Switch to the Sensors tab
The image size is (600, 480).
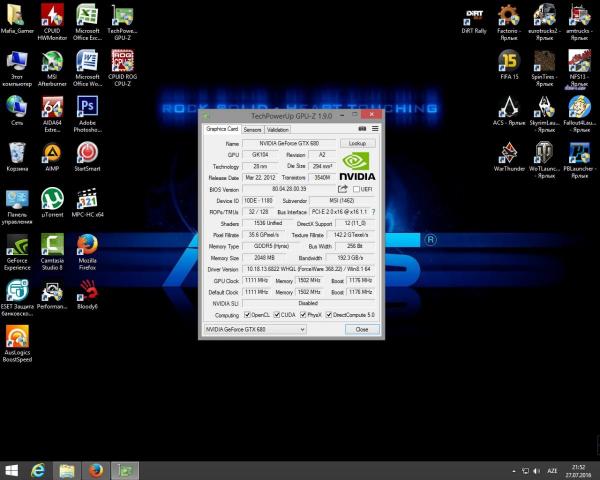tap(252, 129)
